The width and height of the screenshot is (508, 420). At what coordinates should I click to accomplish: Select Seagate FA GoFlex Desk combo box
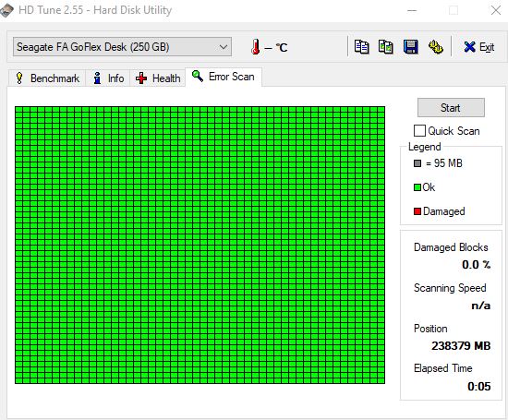tap(122, 47)
